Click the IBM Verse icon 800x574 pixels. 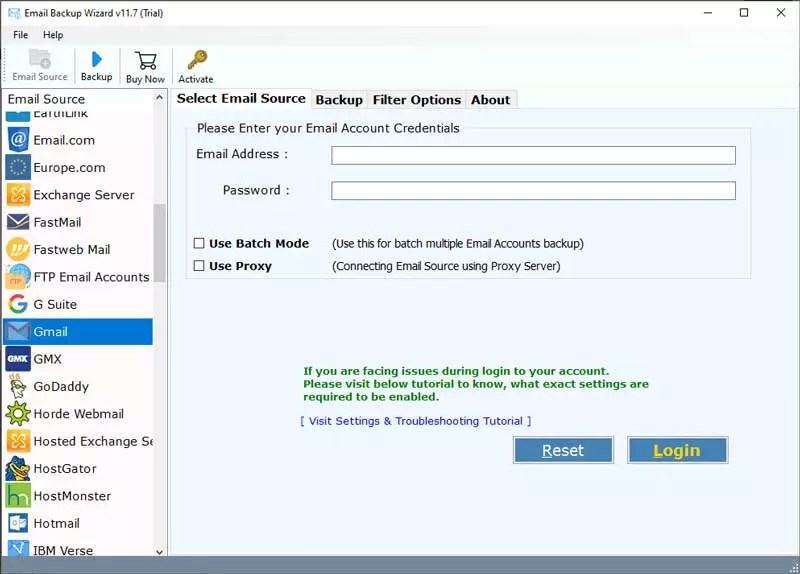click(18, 548)
